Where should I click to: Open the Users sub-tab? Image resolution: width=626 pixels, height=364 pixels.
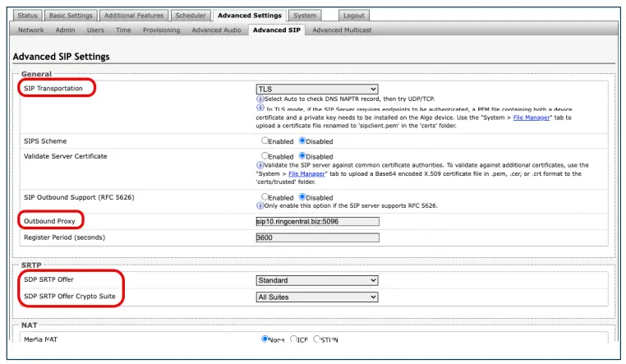coord(95,30)
